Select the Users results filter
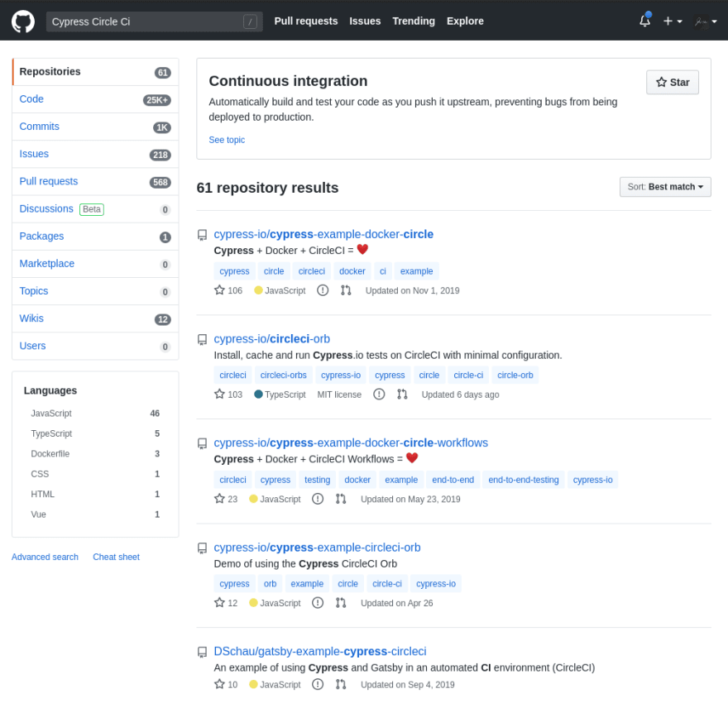The height and width of the screenshot is (708, 728). pos(95,346)
